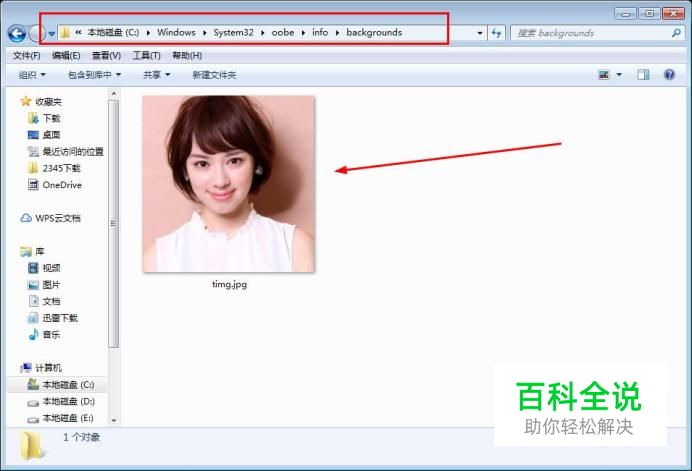The height and width of the screenshot is (471, 692).
Task: Open the view options dropdown arrow
Action: click(x=619, y=75)
